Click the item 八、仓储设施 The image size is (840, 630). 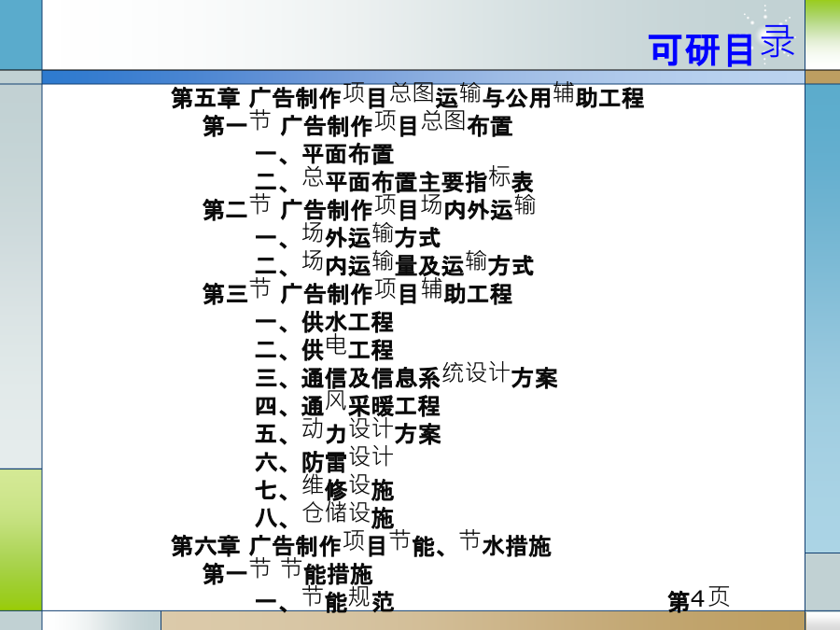(x=325, y=515)
